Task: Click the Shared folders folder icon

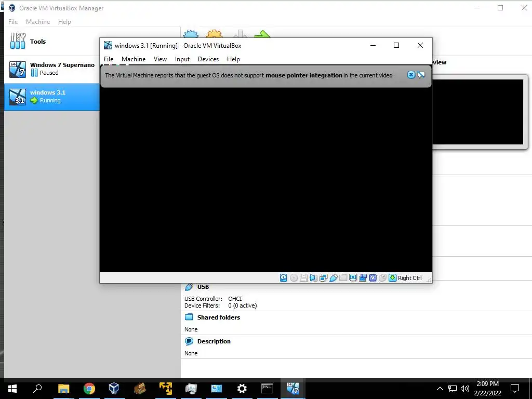Action: coord(189,317)
